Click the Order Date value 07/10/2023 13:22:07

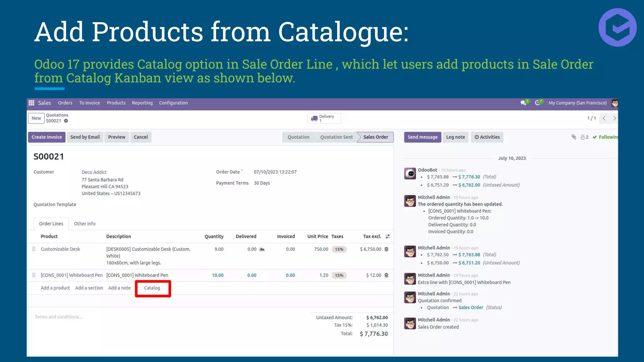point(275,172)
